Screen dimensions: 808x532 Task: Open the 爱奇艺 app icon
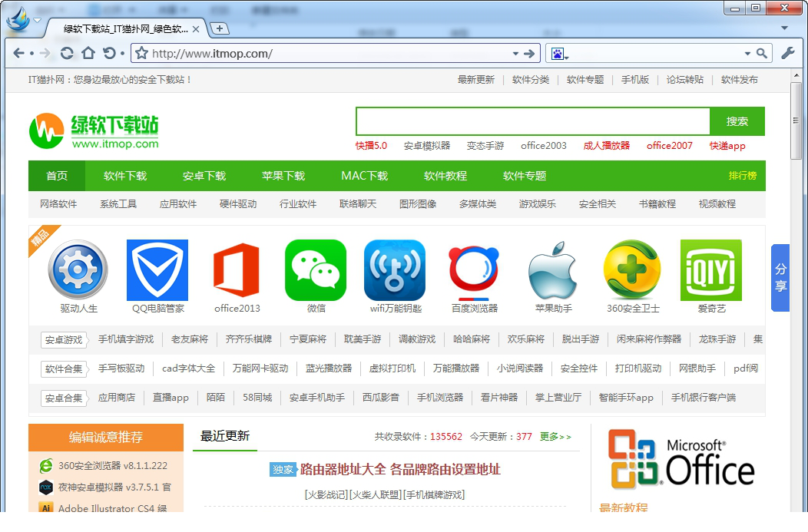coord(711,270)
